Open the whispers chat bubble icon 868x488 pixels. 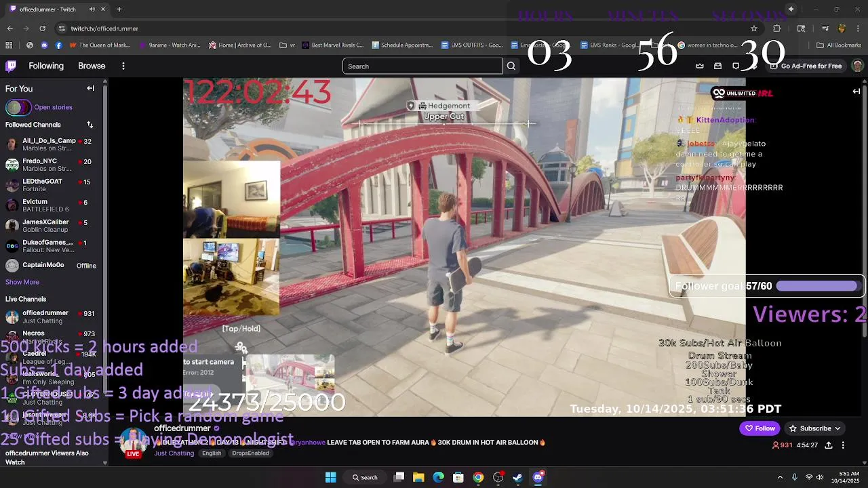[736, 66]
